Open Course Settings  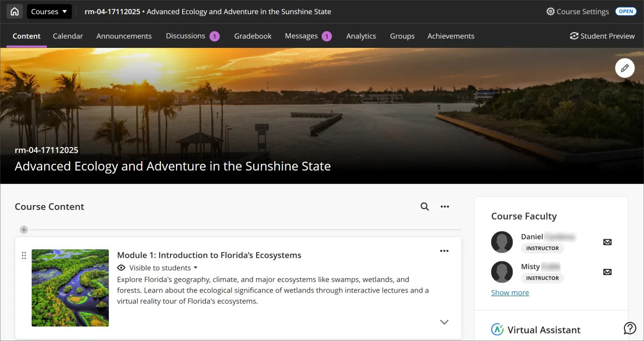coord(577,11)
